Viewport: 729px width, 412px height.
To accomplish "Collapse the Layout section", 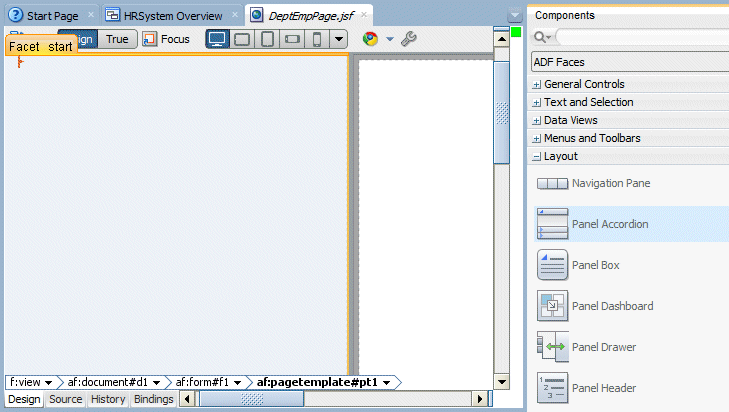I will [x=537, y=157].
